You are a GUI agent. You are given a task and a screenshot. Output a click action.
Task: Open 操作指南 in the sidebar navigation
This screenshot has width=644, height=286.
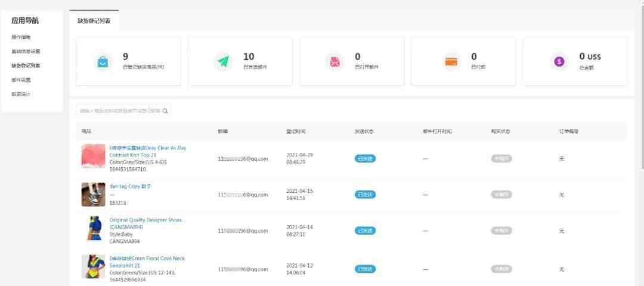point(21,37)
